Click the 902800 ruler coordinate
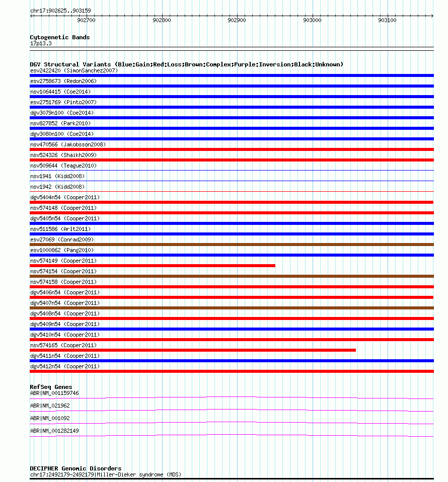Image resolution: width=448 pixels, height=482 pixels. pyautogui.click(x=162, y=20)
